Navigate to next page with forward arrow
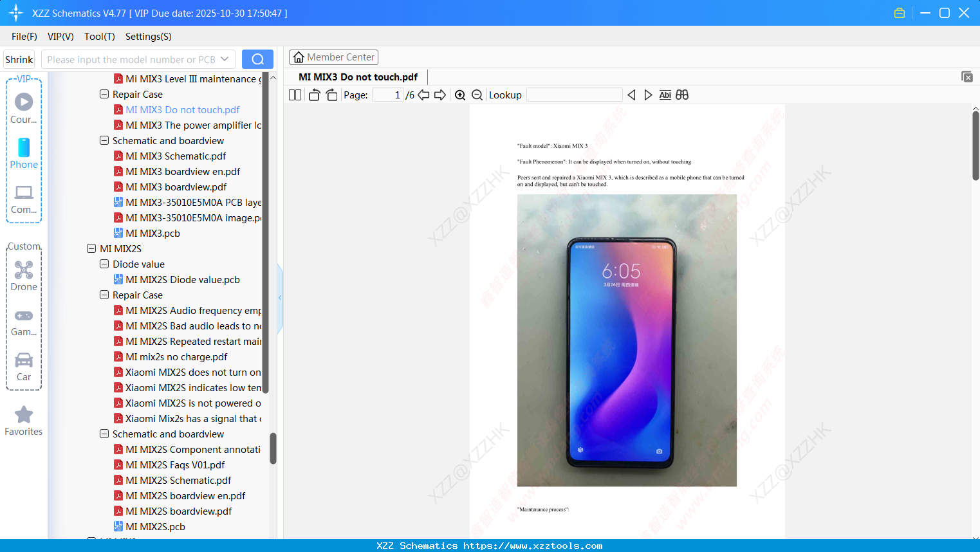980x552 pixels. tap(441, 95)
